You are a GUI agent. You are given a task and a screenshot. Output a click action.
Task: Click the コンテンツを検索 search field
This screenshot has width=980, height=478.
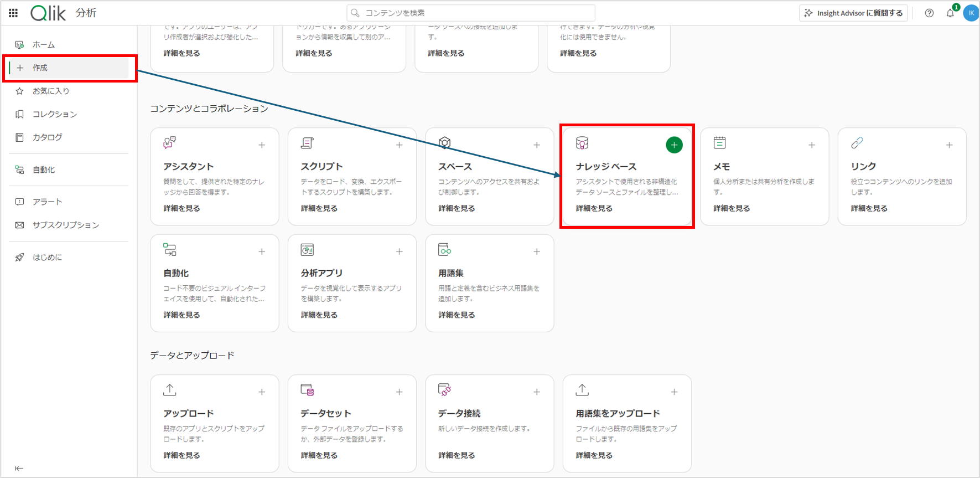click(470, 13)
